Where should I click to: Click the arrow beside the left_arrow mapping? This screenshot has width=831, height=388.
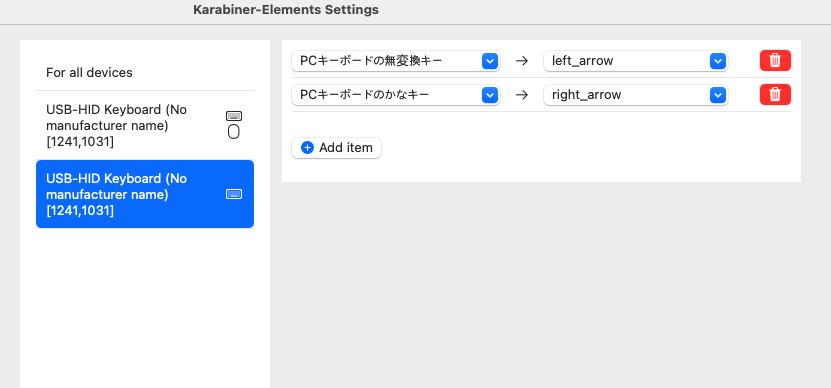(522, 61)
